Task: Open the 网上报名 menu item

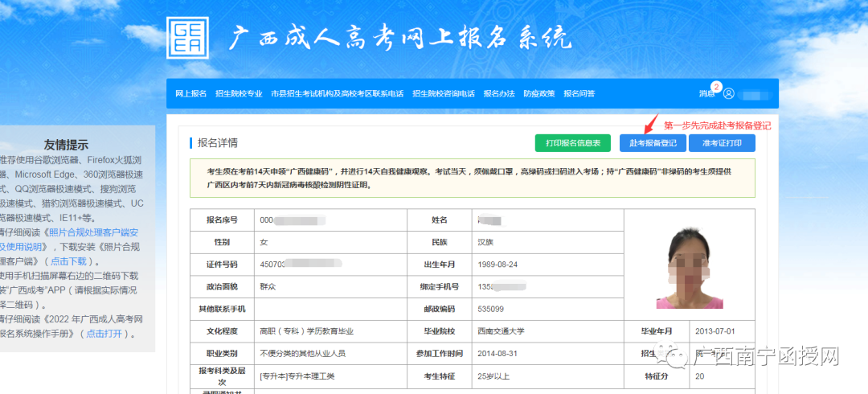Action: 191,93
